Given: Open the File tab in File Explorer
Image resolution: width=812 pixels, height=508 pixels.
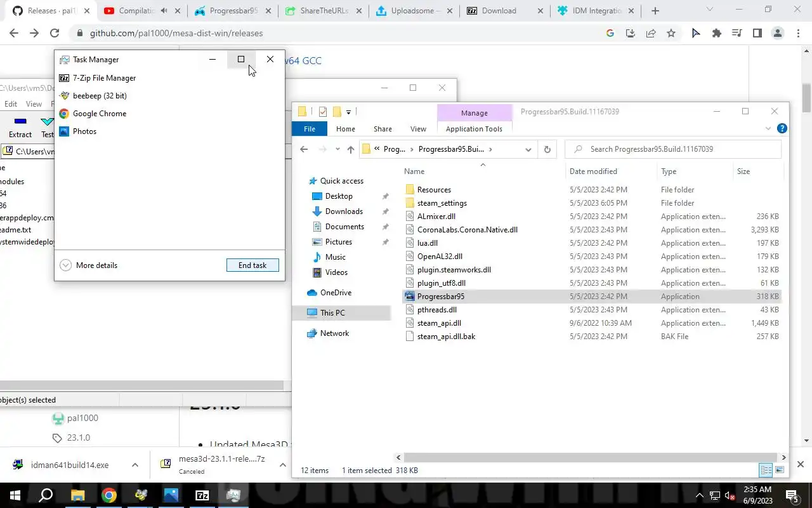Looking at the screenshot, I should tap(310, 129).
